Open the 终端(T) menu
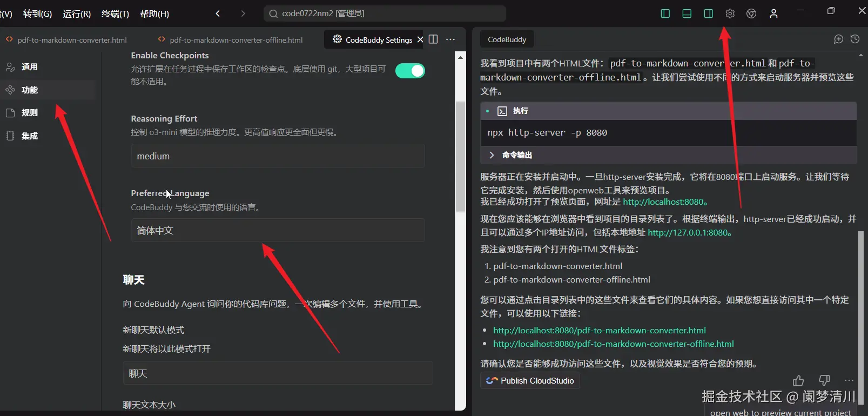Image resolution: width=868 pixels, height=416 pixels. 115,14
